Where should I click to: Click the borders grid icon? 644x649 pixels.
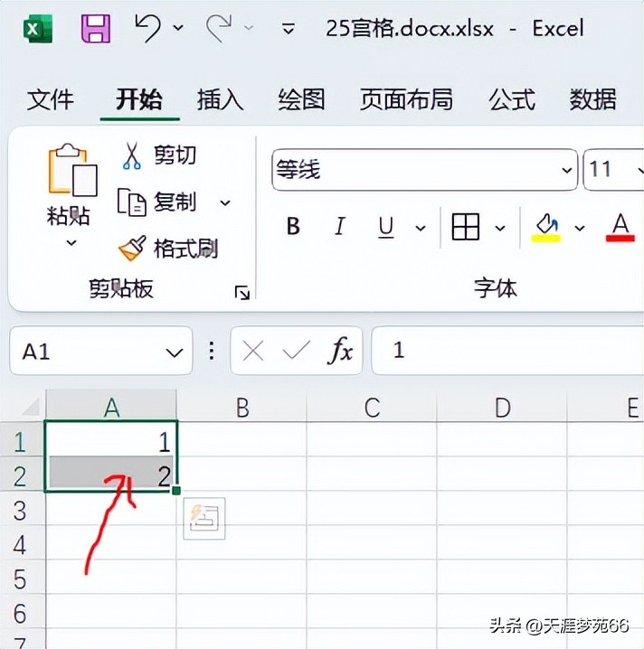pos(466,227)
